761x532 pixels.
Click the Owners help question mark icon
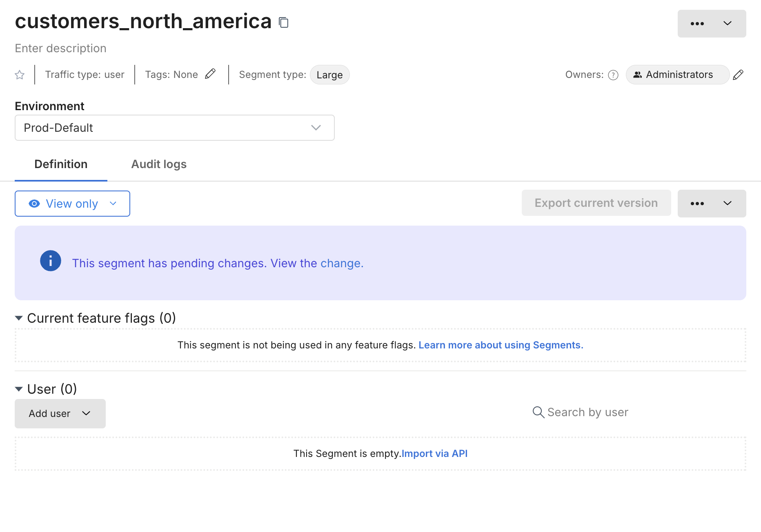613,75
